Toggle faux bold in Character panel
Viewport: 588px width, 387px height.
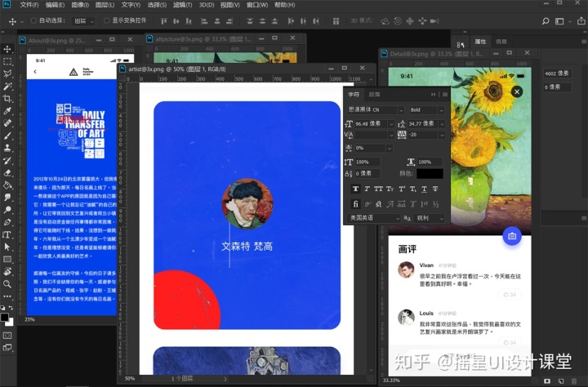tap(355, 189)
